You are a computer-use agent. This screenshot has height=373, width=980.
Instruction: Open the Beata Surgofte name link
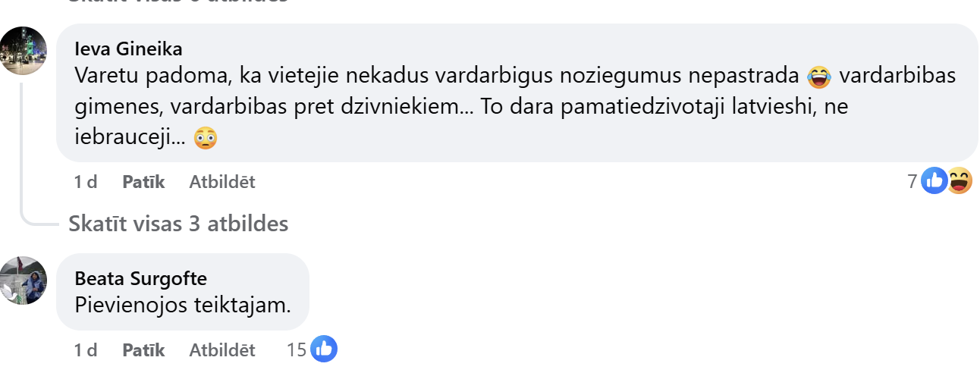pyautogui.click(x=141, y=279)
